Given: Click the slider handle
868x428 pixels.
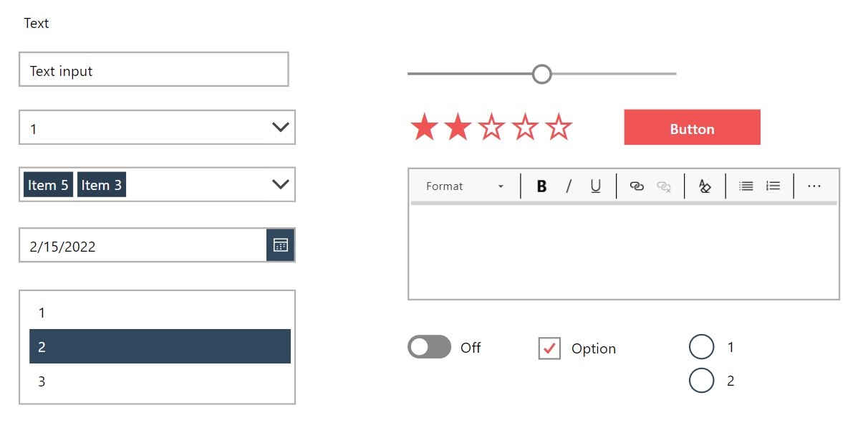Looking at the screenshot, I should click(x=541, y=74).
